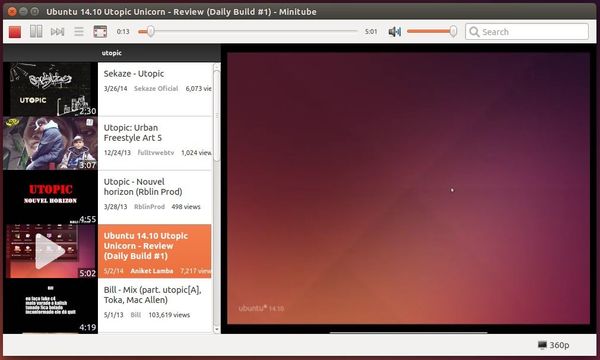Focus the Search input field
Screen dimensions: 600x360
[x=527, y=32]
